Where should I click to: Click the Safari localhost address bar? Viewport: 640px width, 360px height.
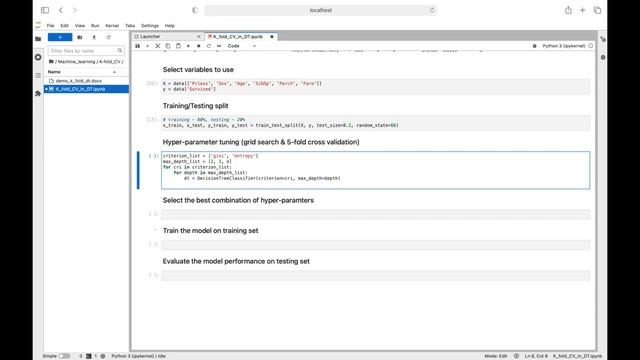tap(320, 10)
